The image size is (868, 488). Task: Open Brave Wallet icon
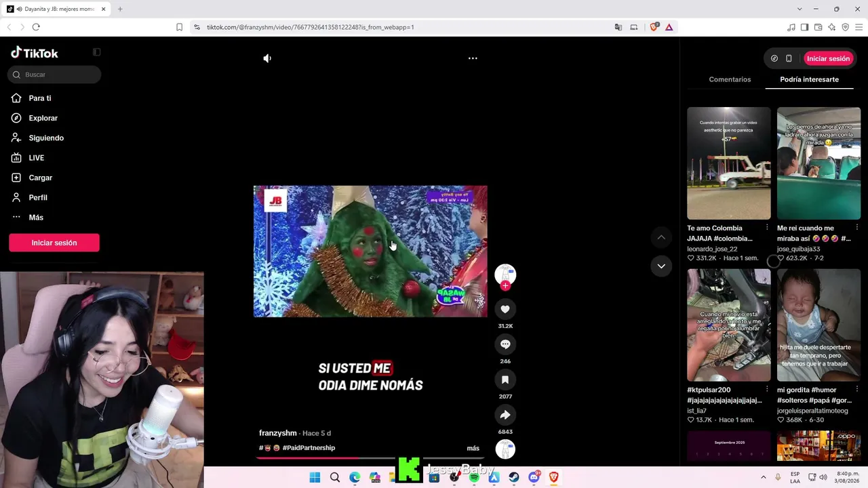coord(818,27)
